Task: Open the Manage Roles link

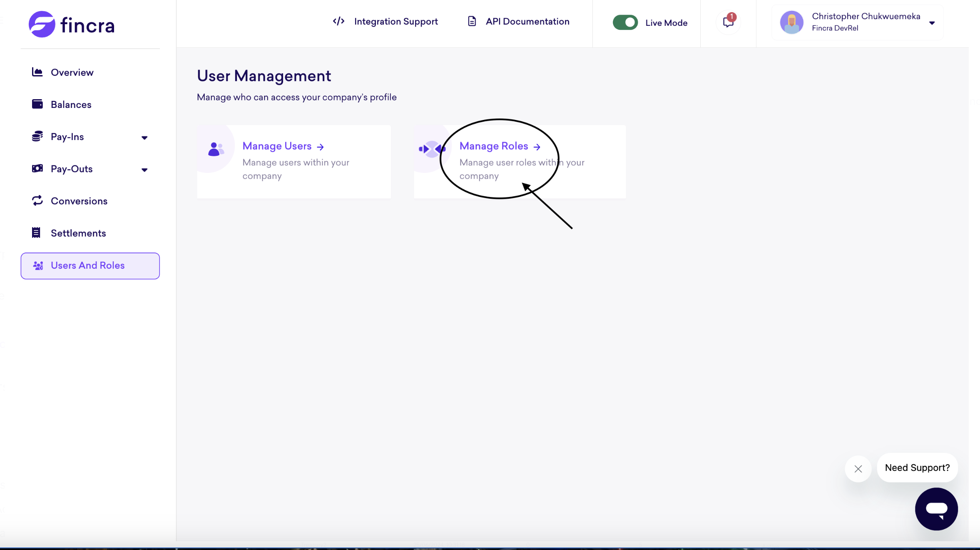Action: [494, 146]
